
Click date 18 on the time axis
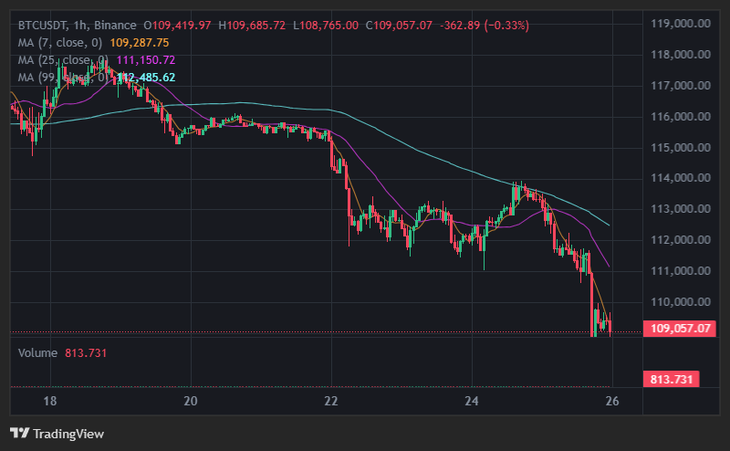coord(50,401)
